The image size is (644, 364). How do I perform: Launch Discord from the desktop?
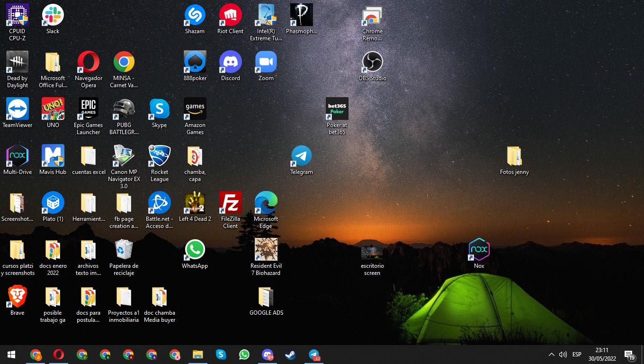[231, 62]
